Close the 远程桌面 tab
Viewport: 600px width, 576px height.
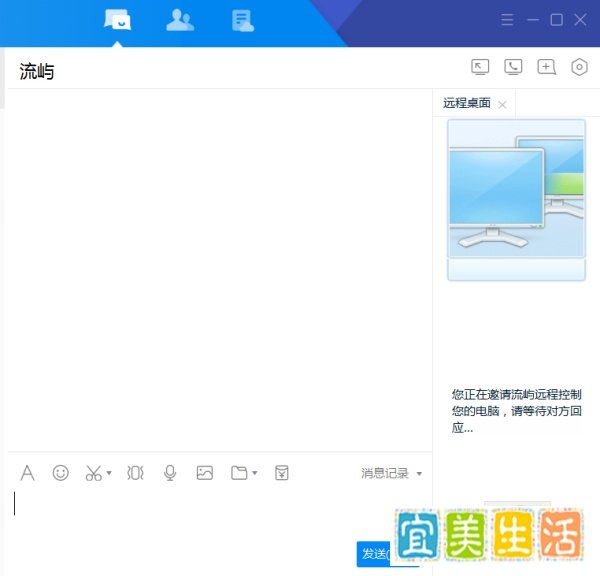(x=502, y=104)
